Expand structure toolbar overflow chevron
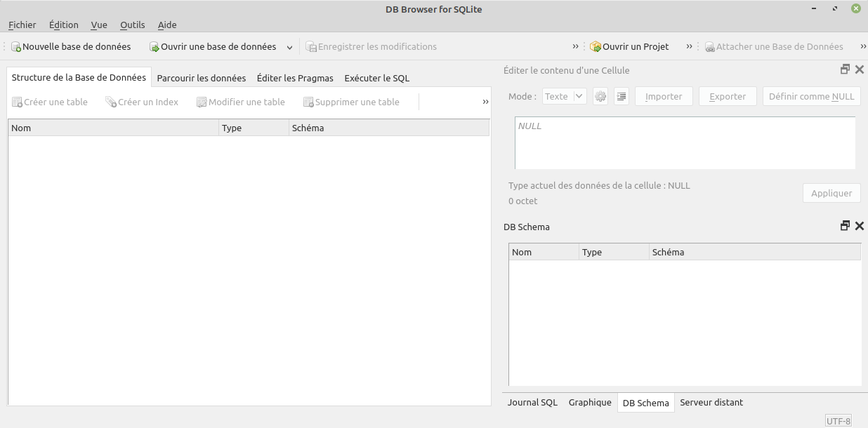The width and height of the screenshot is (868, 428). (x=486, y=102)
